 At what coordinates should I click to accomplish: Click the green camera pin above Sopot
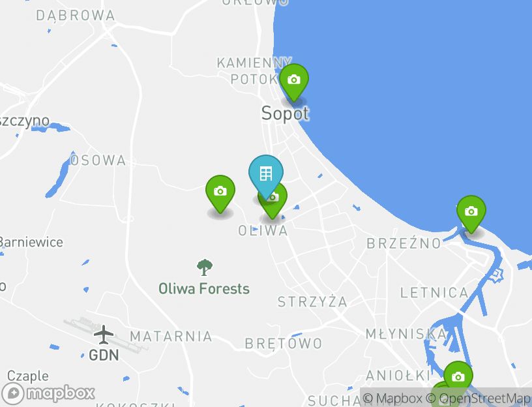pos(294,81)
